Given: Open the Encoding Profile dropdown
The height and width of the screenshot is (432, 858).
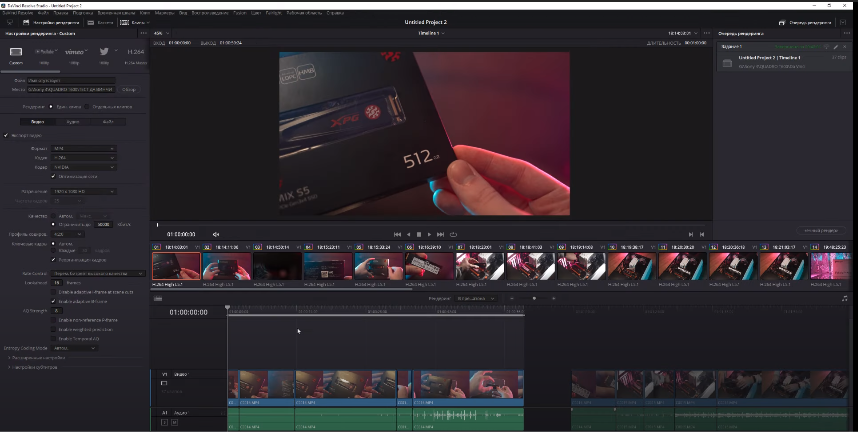Looking at the screenshot, I should pos(67,234).
